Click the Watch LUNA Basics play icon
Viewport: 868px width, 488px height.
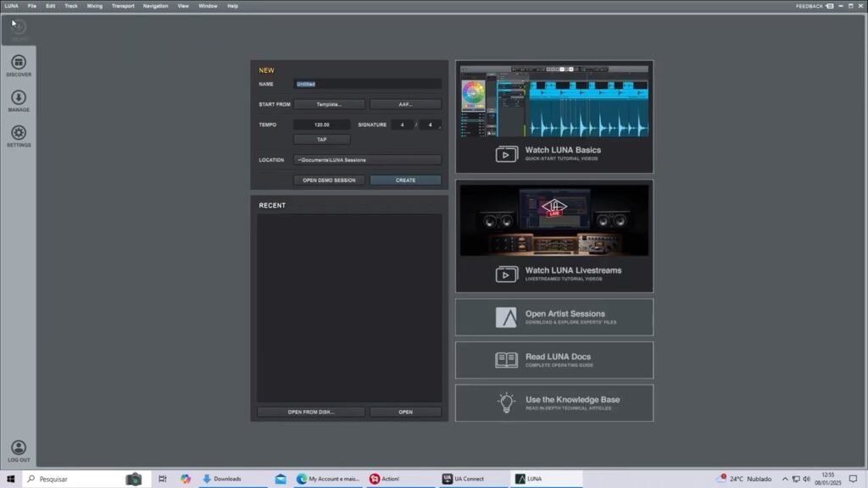pyautogui.click(x=507, y=154)
